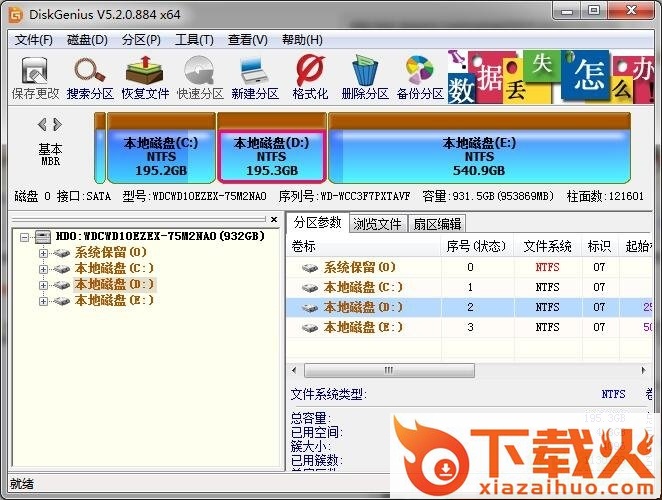Click 序号(状态) column header
The image size is (662, 500).
pos(477,247)
